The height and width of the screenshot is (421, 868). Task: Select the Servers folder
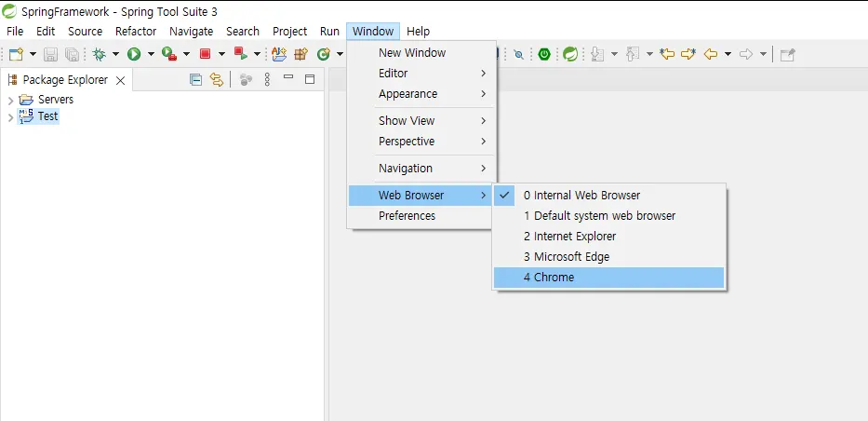46,100
